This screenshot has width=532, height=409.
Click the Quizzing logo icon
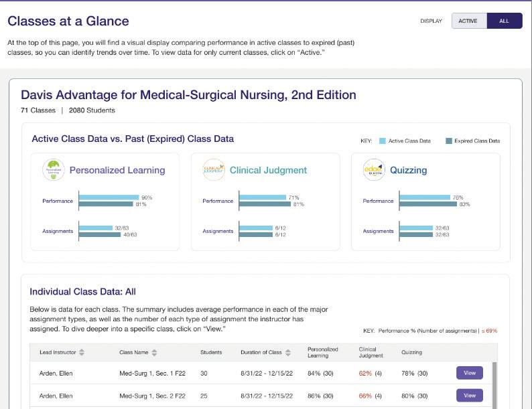pyautogui.click(x=374, y=169)
